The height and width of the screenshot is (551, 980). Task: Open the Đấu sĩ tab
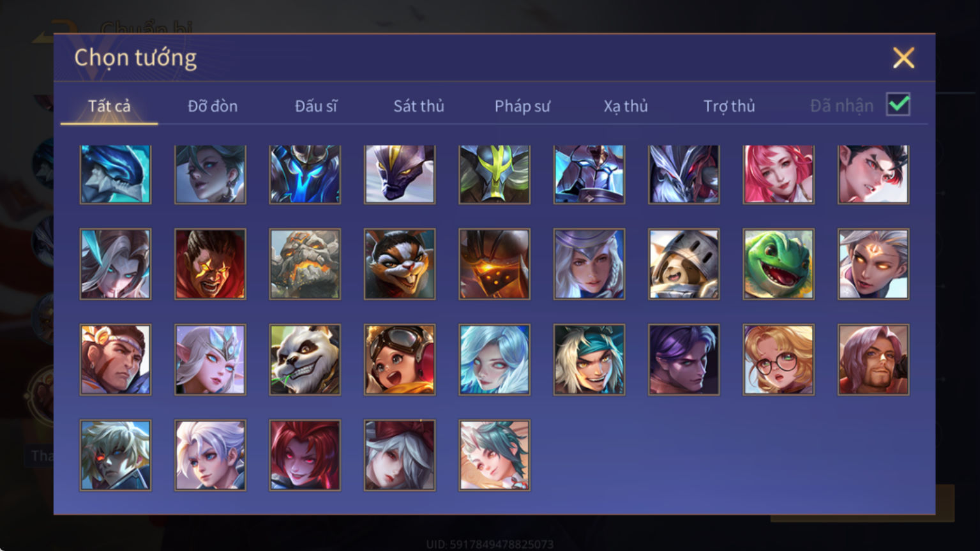coord(316,106)
